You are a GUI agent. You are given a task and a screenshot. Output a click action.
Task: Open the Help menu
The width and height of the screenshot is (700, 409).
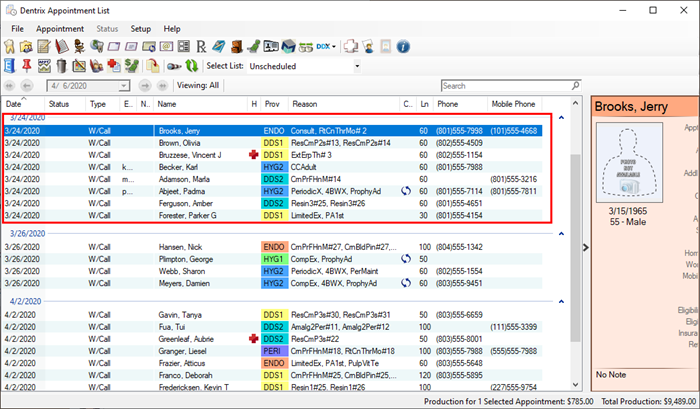[172, 29]
